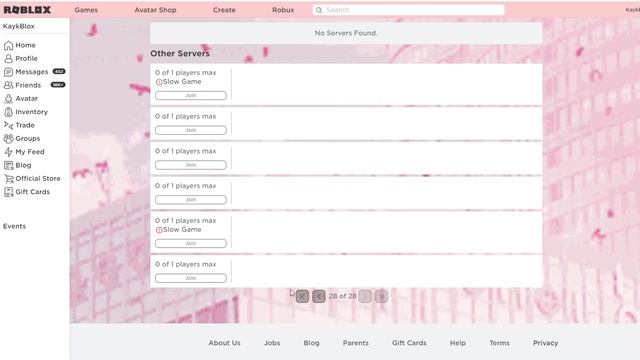
Task: Open the Help footer link
Action: [x=458, y=343]
